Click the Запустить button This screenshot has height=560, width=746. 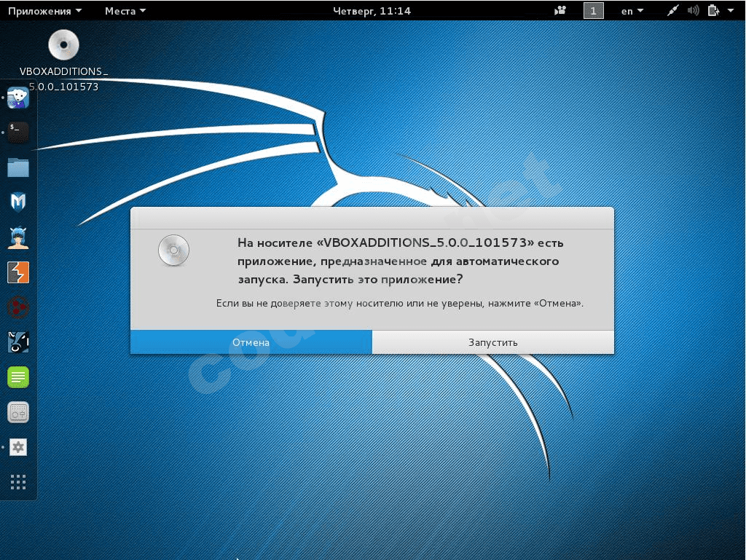pyautogui.click(x=493, y=342)
